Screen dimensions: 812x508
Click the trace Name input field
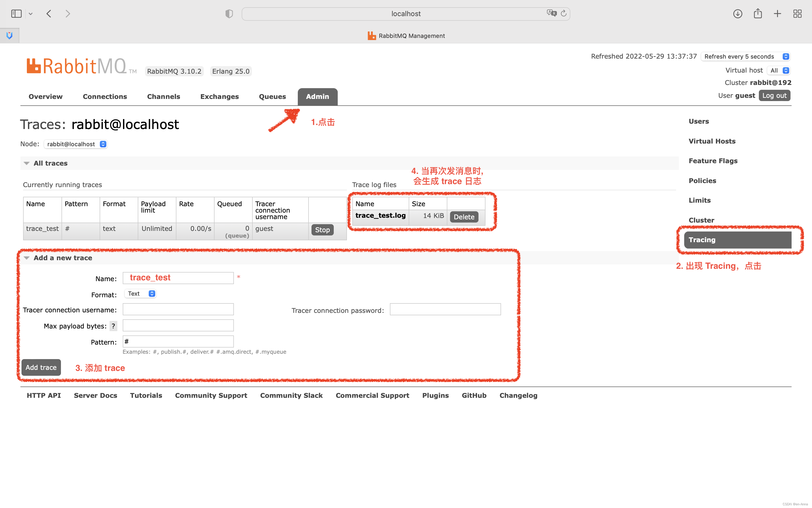[178, 278]
